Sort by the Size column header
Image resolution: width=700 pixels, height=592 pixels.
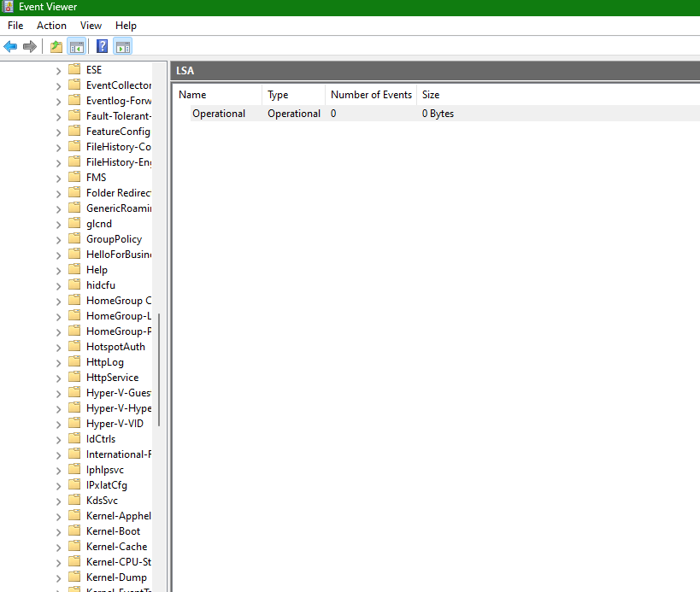tap(431, 95)
